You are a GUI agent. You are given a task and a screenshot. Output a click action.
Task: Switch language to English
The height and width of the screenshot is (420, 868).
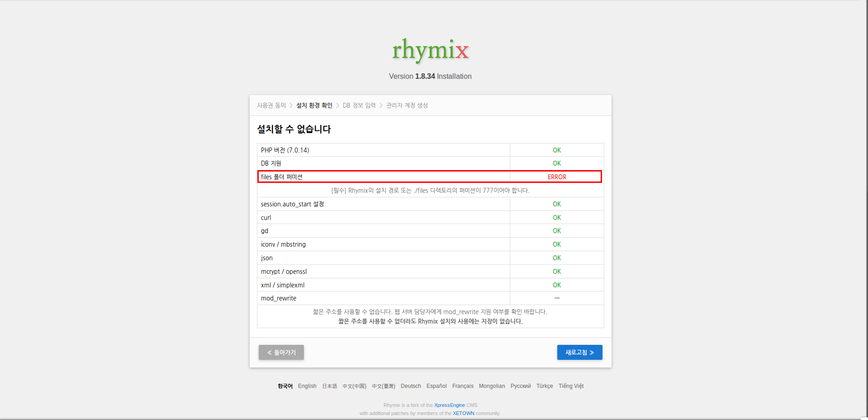(x=307, y=386)
